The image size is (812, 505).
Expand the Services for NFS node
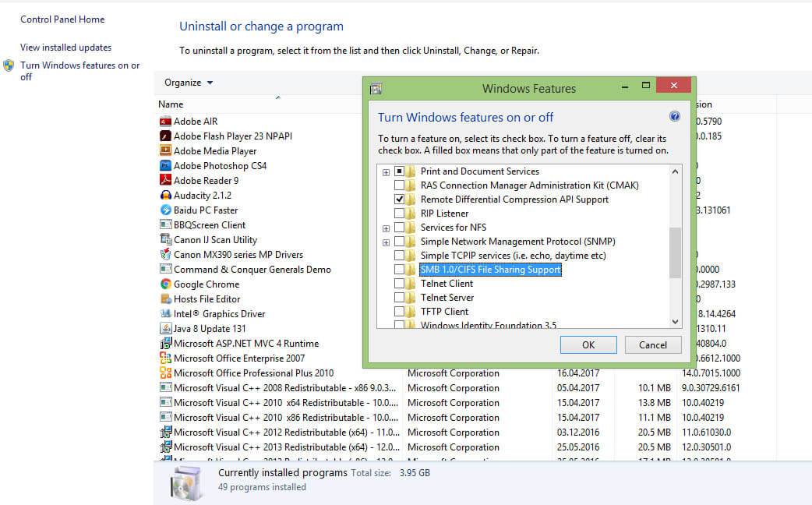pyautogui.click(x=386, y=228)
